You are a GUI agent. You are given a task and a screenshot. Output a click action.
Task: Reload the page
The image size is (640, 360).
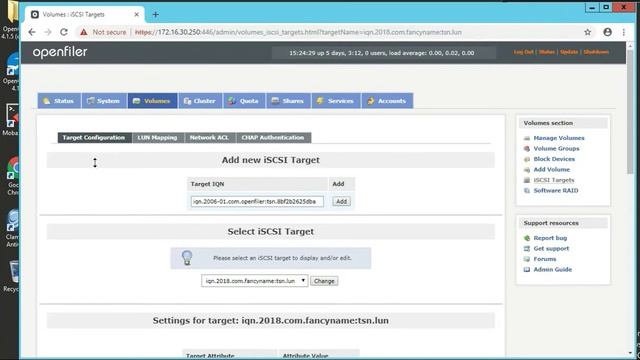point(64,32)
